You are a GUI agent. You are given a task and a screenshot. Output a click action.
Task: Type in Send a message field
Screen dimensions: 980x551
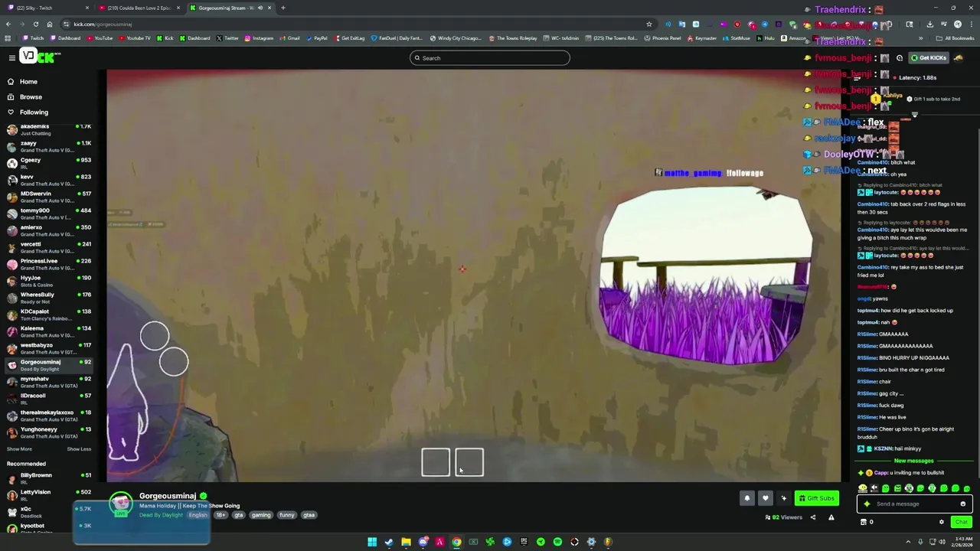point(915,504)
